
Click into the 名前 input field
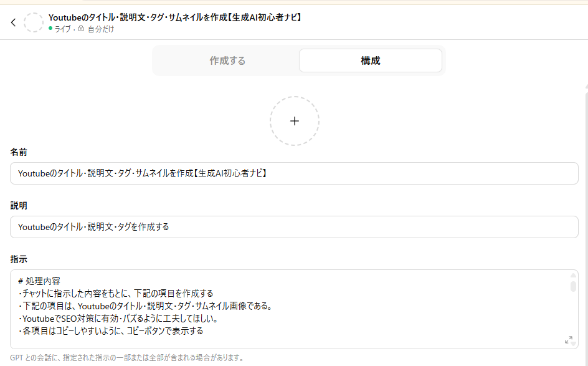tap(294, 173)
